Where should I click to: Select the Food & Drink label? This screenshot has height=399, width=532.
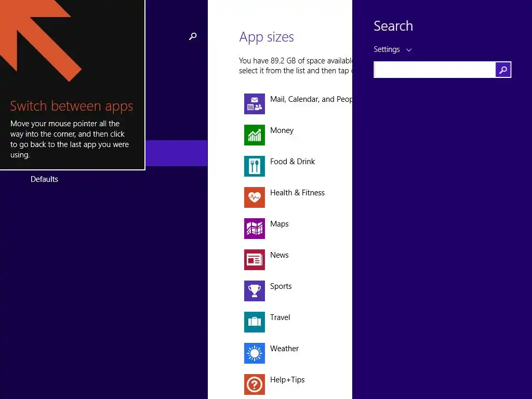(x=292, y=162)
